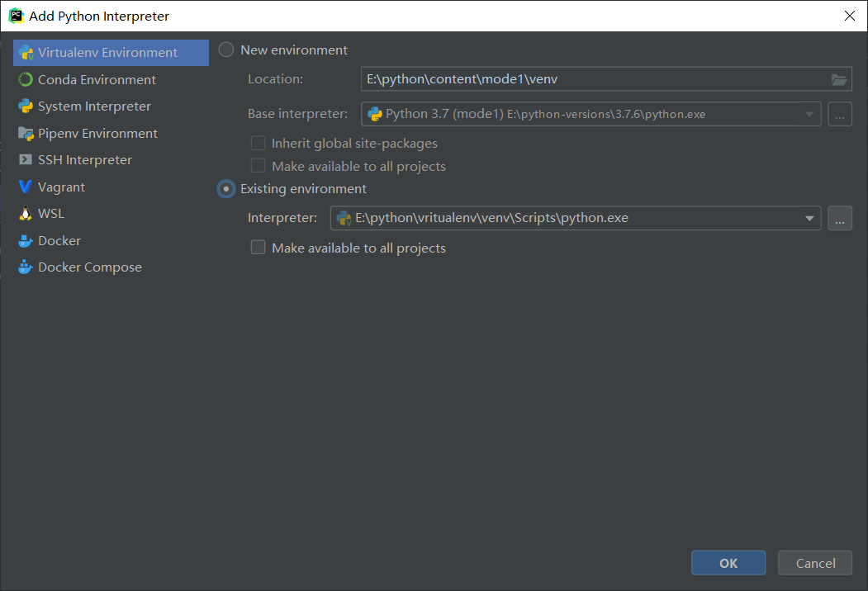Click the Cancel button
This screenshot has height=591, width=868.
[815, 563]
